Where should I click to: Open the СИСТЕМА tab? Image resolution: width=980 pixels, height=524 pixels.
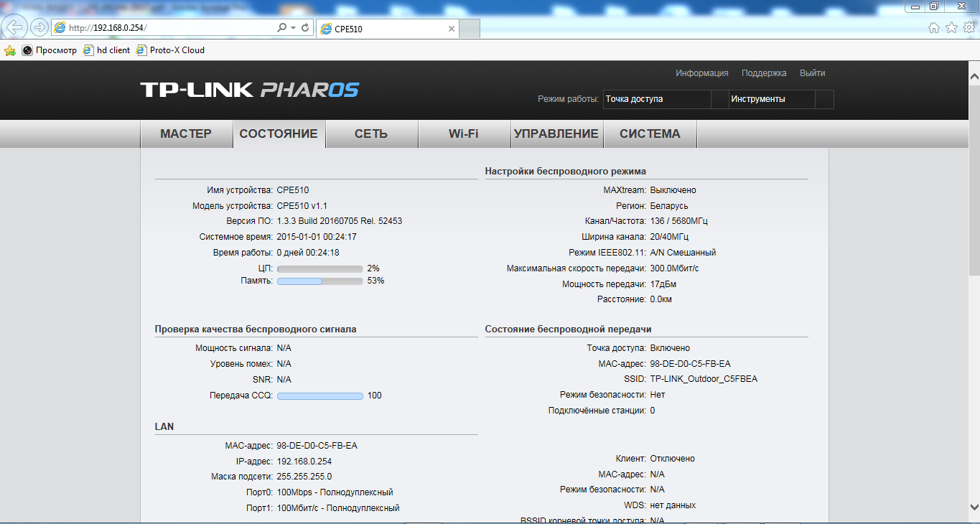point(650,134)
